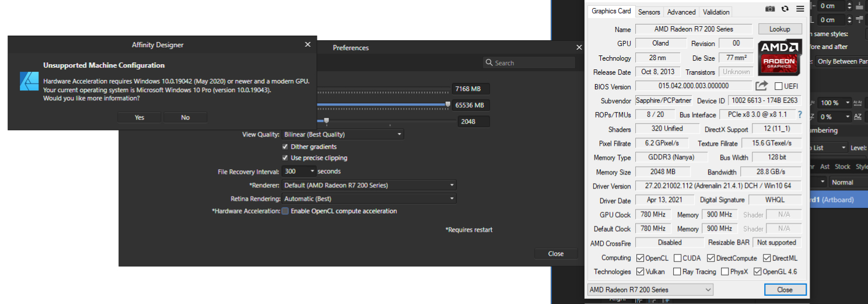Open the Ast assets panel tab

[825, 167]
